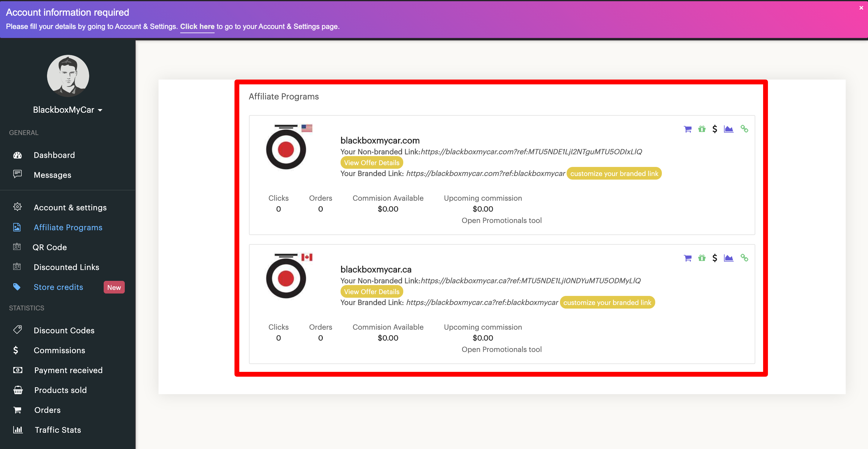Click 'Commision Available' value on blackboxmycar.com card
The height and width of the screenshot is (449, 868).
pyautogui.click(x=388, y=209)
